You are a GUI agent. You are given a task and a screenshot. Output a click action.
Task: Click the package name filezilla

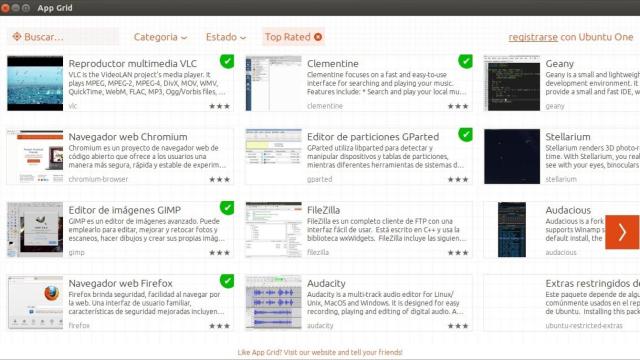point(318,252)
